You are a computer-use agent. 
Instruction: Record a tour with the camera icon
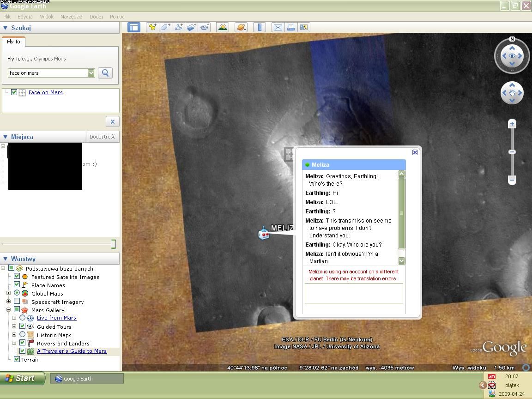point(205,28)
